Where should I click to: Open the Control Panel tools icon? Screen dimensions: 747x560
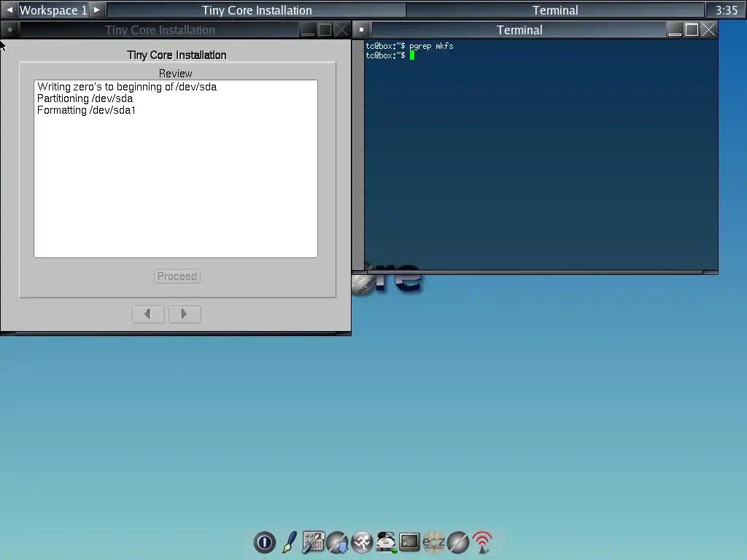tap(313, 542)
